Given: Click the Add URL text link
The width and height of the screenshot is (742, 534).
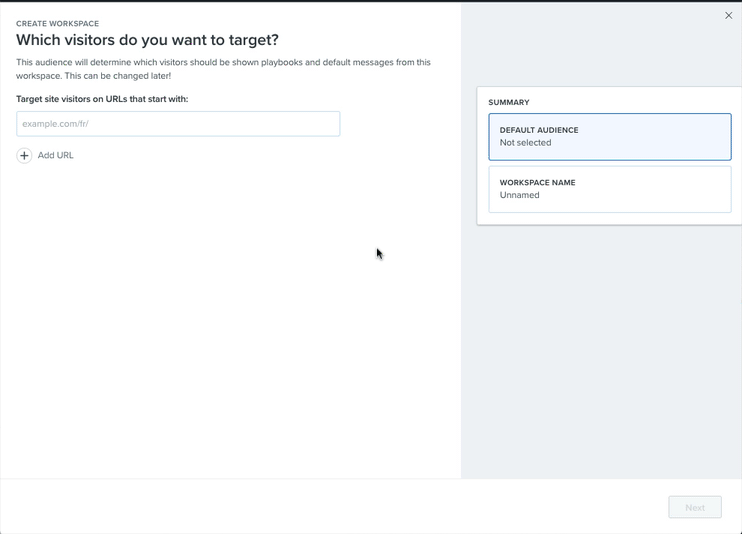Looking at the screenshot, I should (55, 155).
